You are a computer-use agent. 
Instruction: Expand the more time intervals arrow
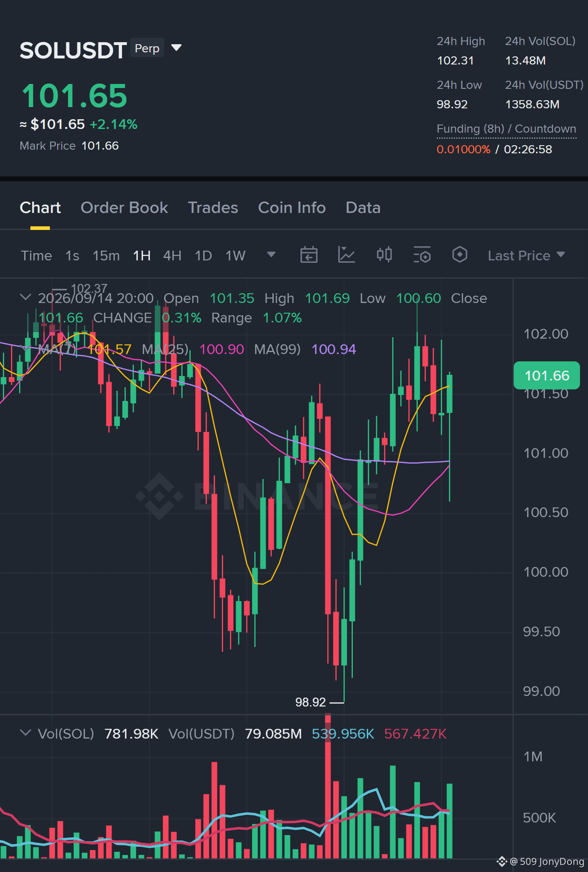(271, 255)
